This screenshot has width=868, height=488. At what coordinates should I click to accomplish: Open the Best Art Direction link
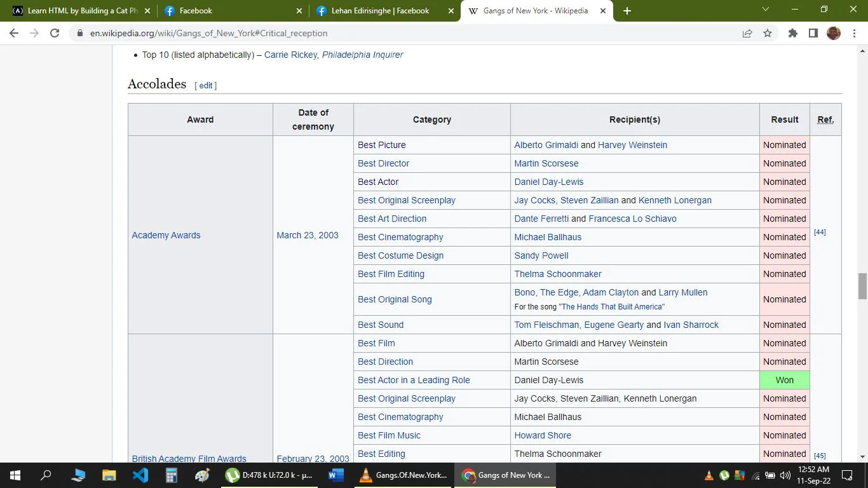(x=392, y=219)
